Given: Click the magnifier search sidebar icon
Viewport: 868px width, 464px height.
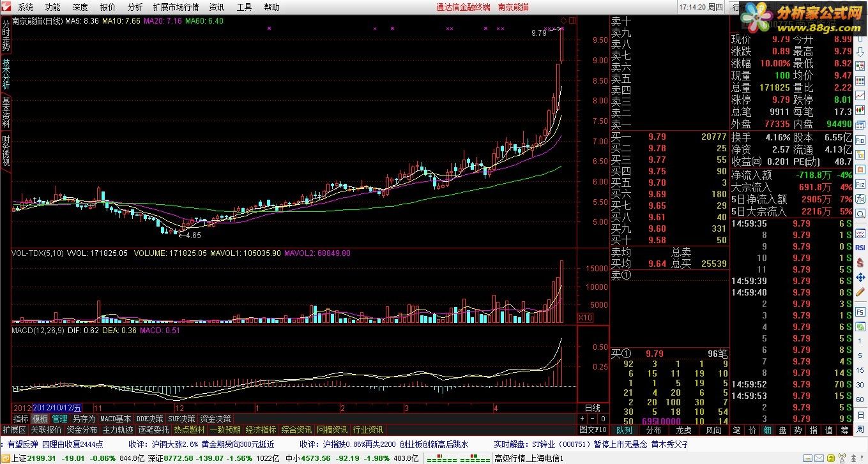Looking at the screenshot, I should click(860, 213).
